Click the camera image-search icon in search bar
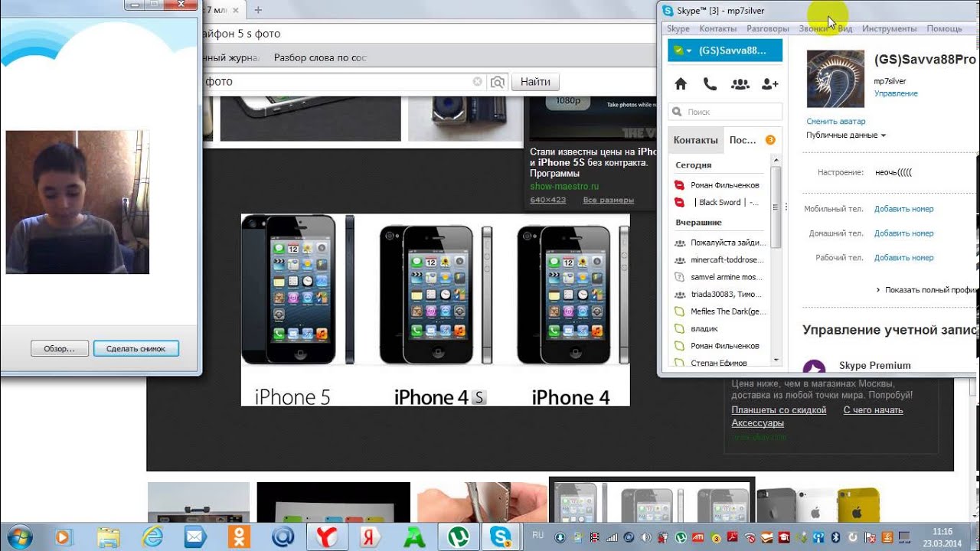Image resolution: width=980 pixels, height=551 pixels. tap(498, 81)
